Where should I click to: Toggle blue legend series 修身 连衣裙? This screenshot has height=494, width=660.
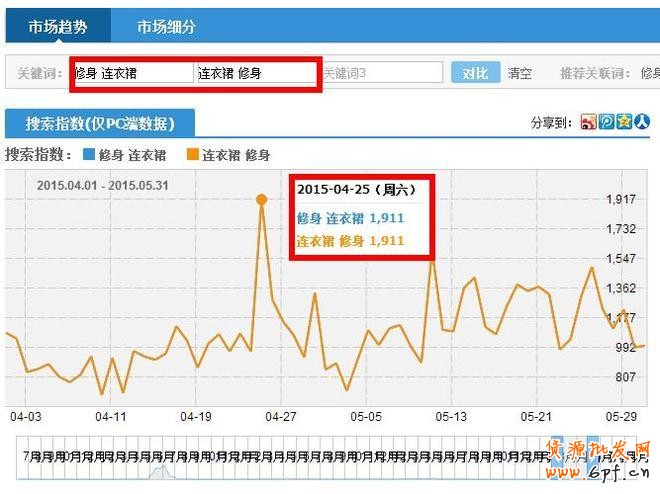pos(125,155)
